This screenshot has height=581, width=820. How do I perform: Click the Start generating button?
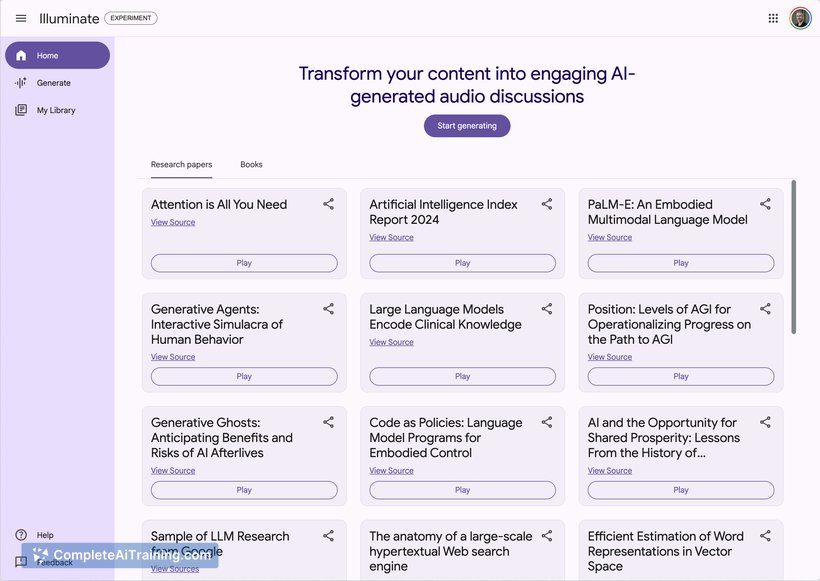click(x=467, y=126)
